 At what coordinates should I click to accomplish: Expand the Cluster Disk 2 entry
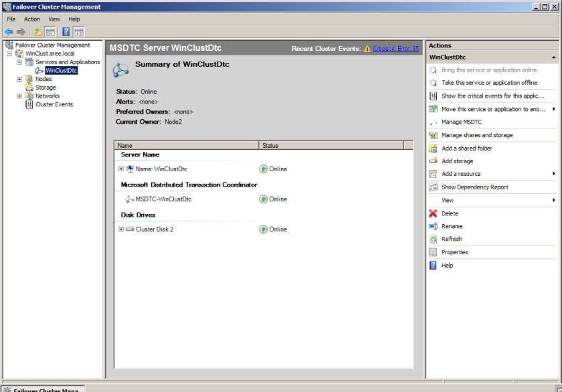[121, 229]
